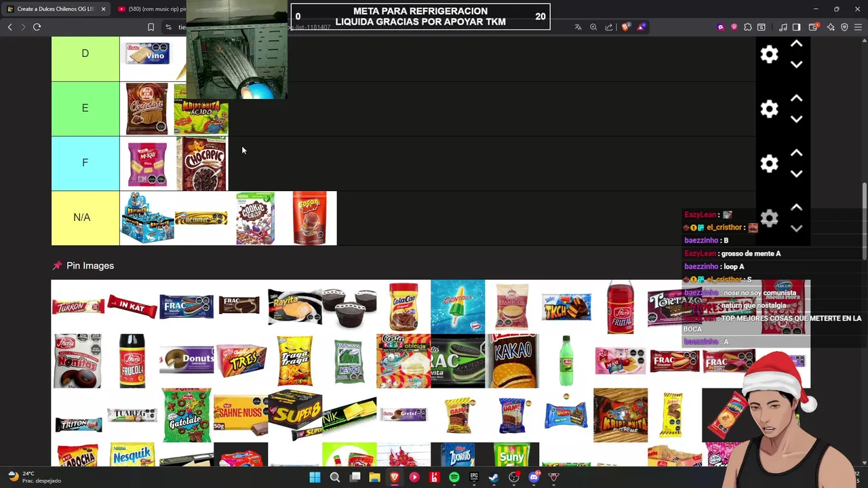The image size is (868, 488).
Task: Toggle the browser sidebar panel
Action: click(x=797, y=27)
